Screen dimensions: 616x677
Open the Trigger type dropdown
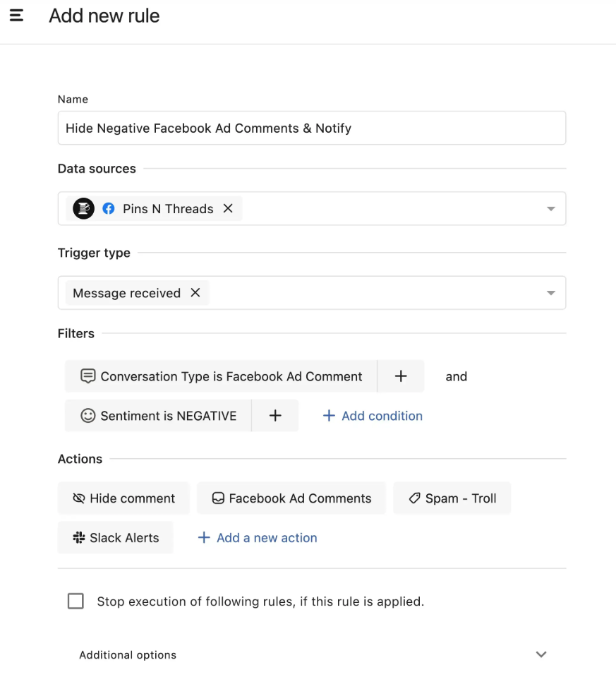550,292
